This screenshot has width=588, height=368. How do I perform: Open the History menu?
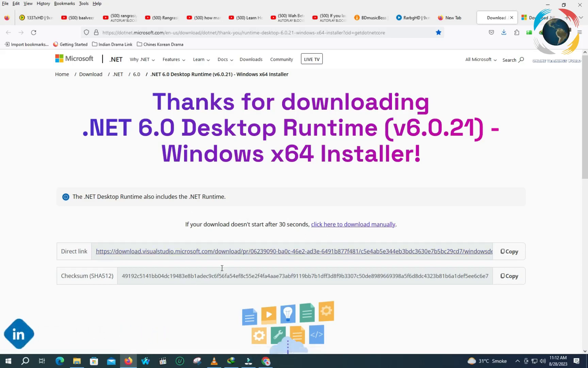(x=43, y=3)
